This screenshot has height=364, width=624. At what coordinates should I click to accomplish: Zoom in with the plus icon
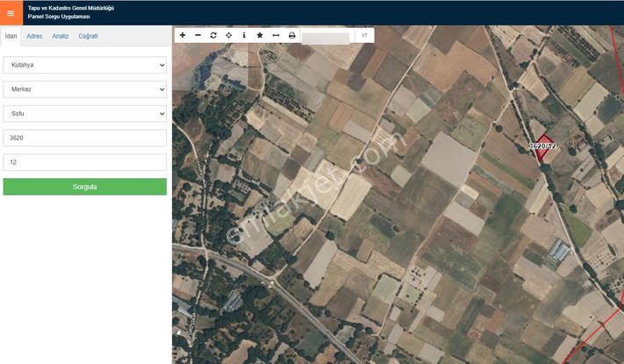pos(183,35)
